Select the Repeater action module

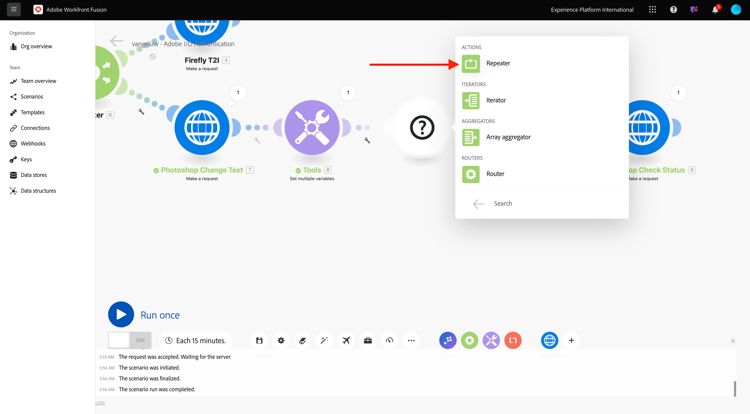tap(542, 63)
